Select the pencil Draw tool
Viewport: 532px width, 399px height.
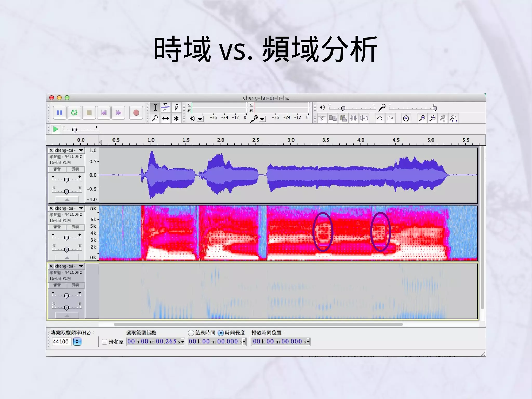coord(176,107)
